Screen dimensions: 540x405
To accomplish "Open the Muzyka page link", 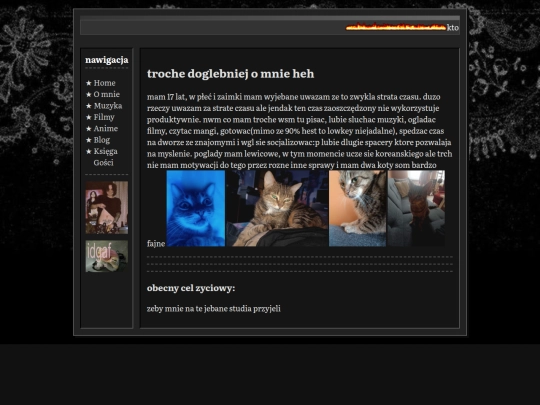I will 108,106.
